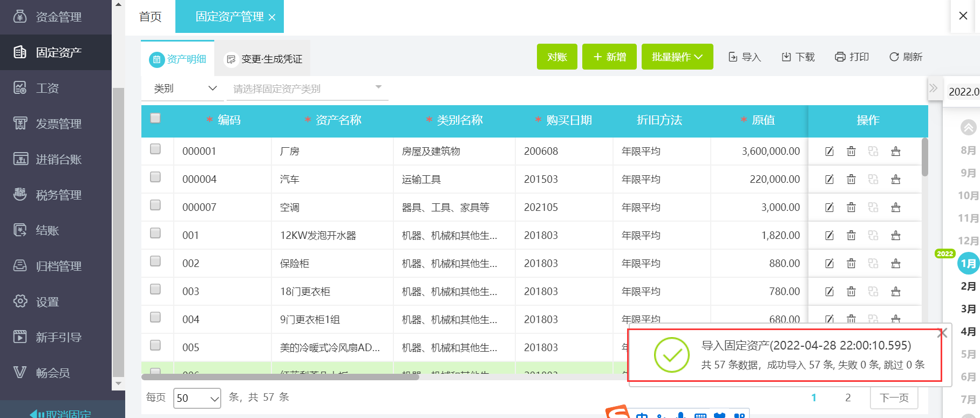
Task: Refresh the asset table (刷新)
Action: (906, 57)
